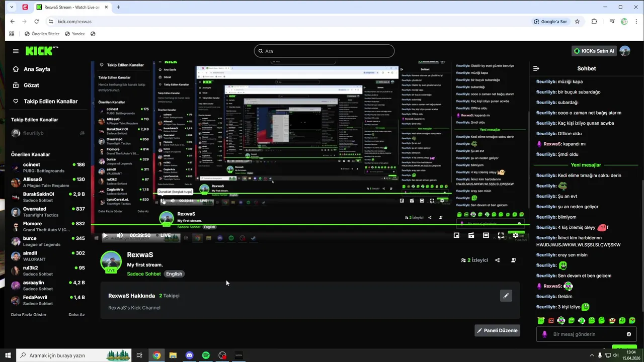Go back in Chrome
Image resolution: width=644 pixels, height=362 pixels.
(x=12, y=22)
